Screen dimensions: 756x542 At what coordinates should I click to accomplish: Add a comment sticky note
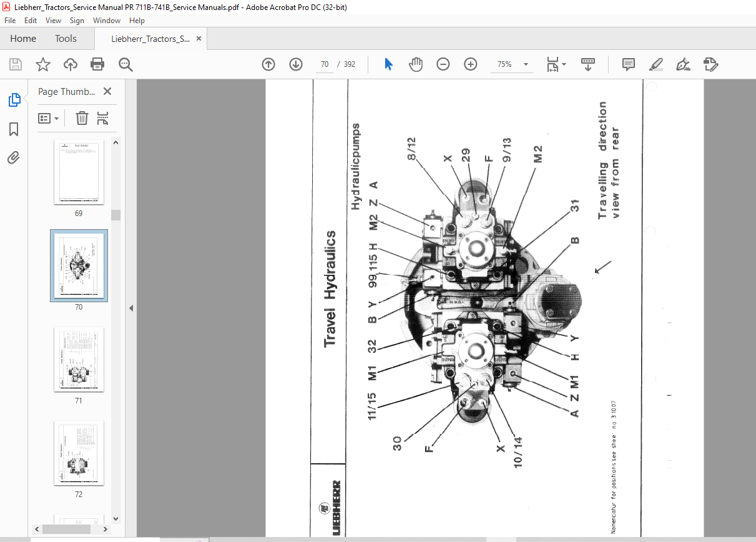click(x=629, y=64)
